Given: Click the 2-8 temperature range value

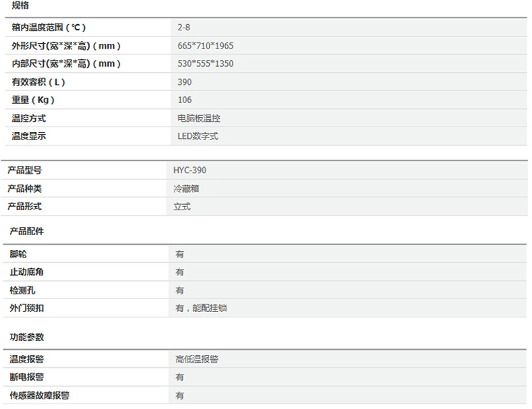Looking at the screenshot, I should coord(184,28).
